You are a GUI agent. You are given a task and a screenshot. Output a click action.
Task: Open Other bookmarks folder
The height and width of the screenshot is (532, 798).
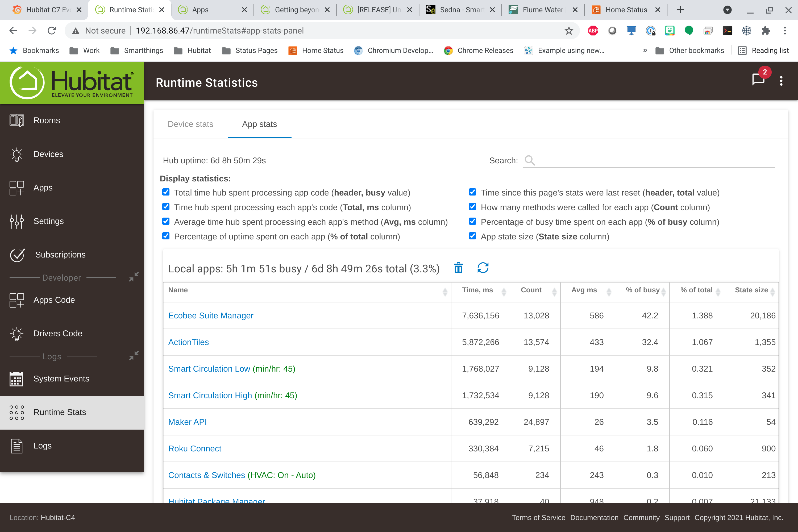690,51
